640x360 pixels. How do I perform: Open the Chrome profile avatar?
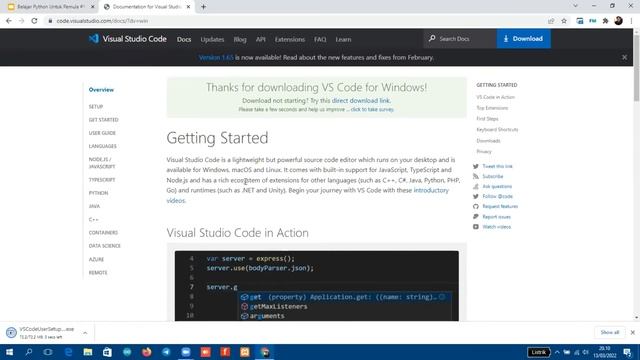click(x=618, y=21)
